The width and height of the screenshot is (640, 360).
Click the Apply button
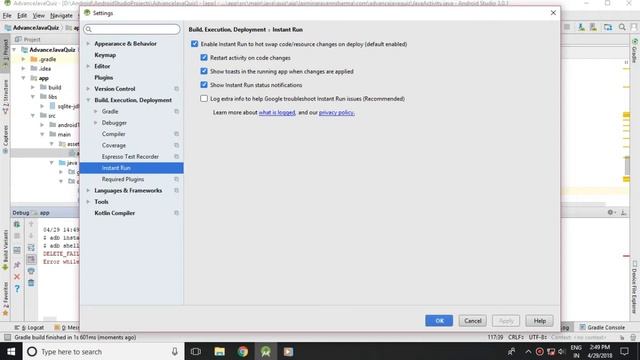point(506,321)
